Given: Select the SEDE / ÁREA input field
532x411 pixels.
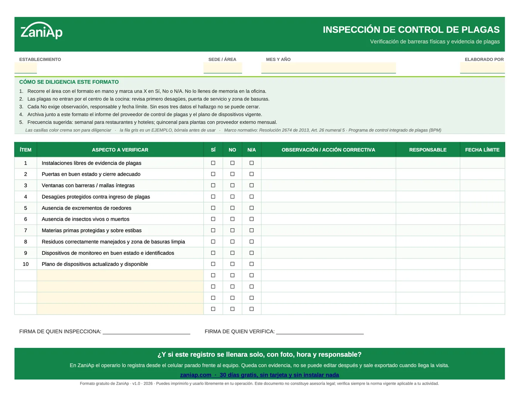Looking at the screenshot, I should pyautogui.click(x=223, y=68).
